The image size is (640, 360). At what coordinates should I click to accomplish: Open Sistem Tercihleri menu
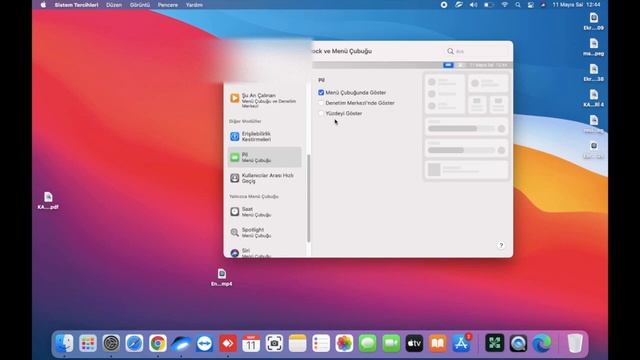(x=76, y=5)
